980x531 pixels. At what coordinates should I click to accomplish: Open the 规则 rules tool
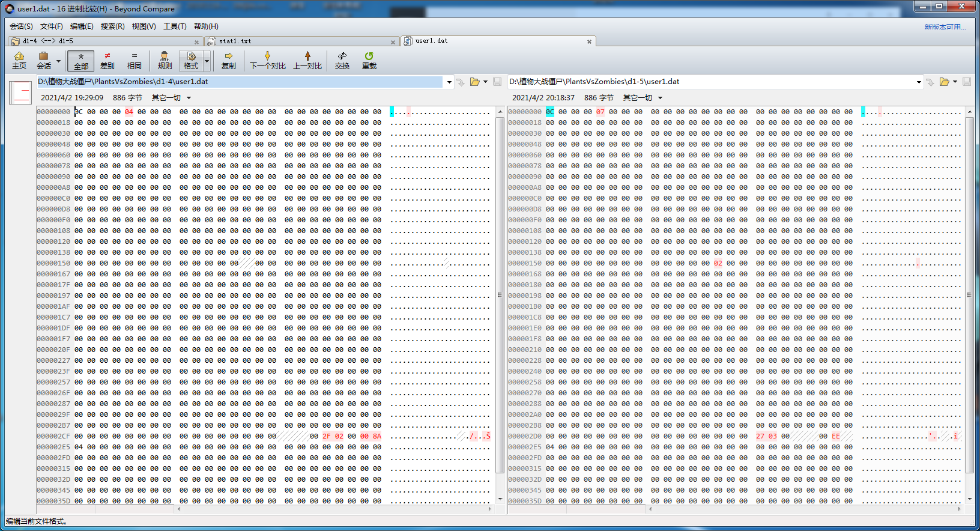pyautogui.click(x=165, y=61)
